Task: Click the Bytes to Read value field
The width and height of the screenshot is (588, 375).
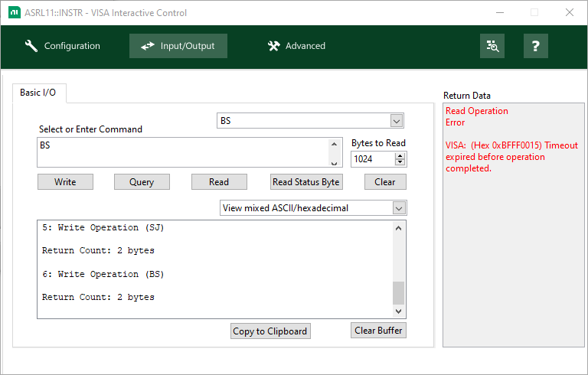Action: (x=373, y=159)
